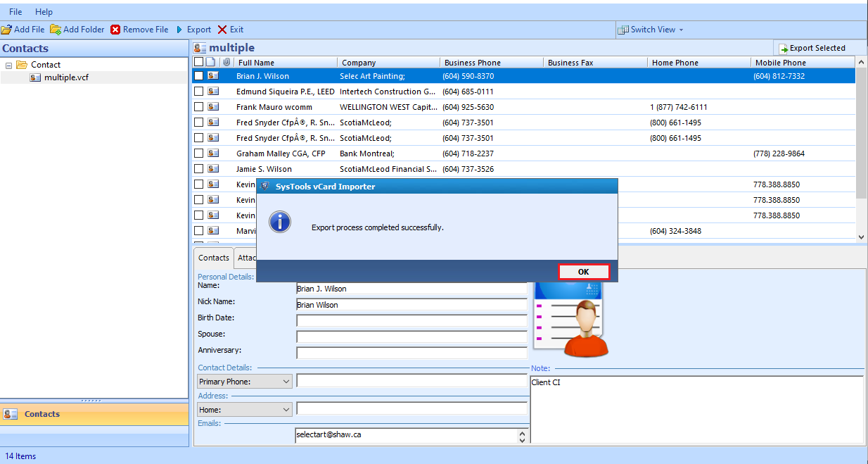The height and width of the screenshot is (464, 868).
Task: Check the box for Frank Mauro wcomm
Action: tap(199, 107)
